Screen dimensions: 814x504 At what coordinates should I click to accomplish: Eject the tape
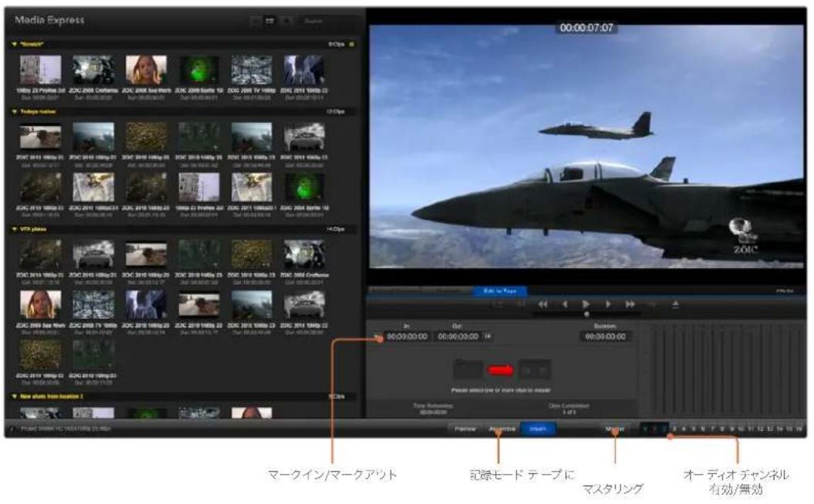pyautogui.click(x=676, y=304)
